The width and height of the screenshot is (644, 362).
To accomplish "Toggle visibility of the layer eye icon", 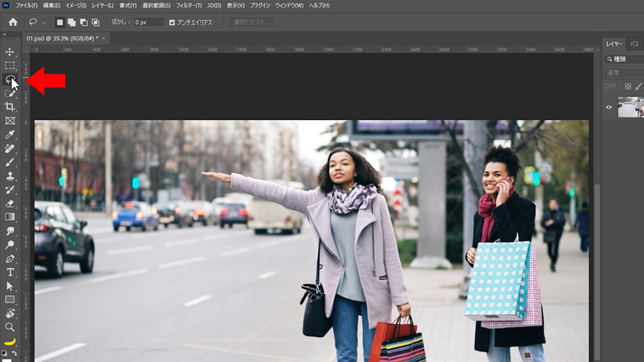I will pyautogui.click(x=609, y=107).
